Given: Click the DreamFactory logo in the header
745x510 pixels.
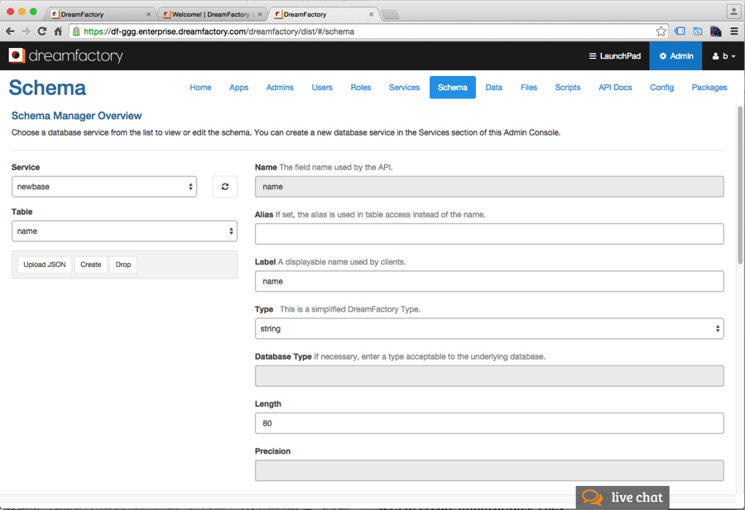Looking at the screenshot, I should [66, 56].
